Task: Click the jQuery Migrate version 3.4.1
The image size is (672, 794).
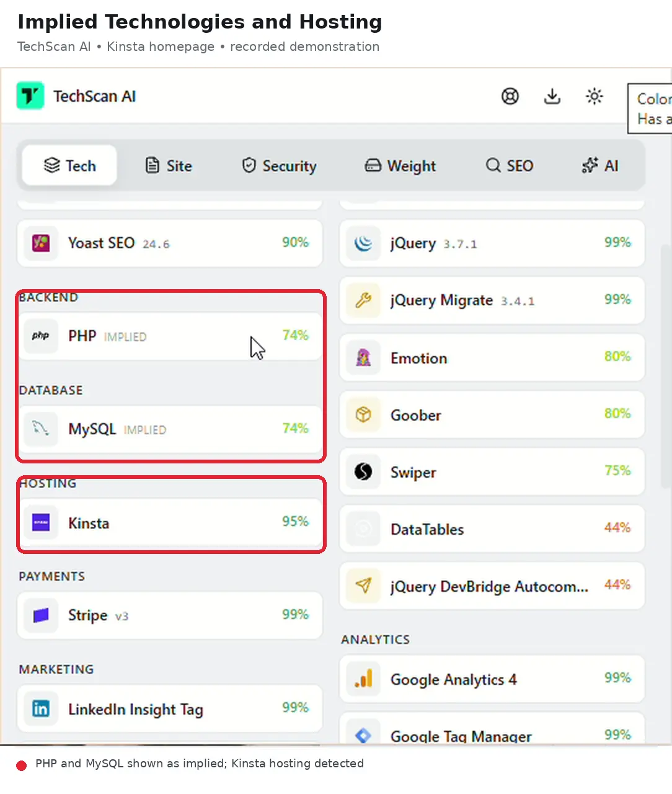Action: point(518,301)
